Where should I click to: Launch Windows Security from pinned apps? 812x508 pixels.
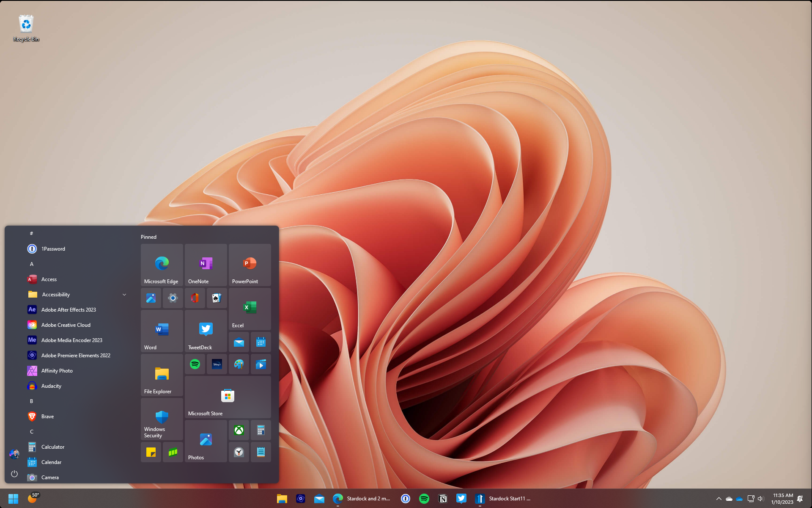(x=162, y=422)
